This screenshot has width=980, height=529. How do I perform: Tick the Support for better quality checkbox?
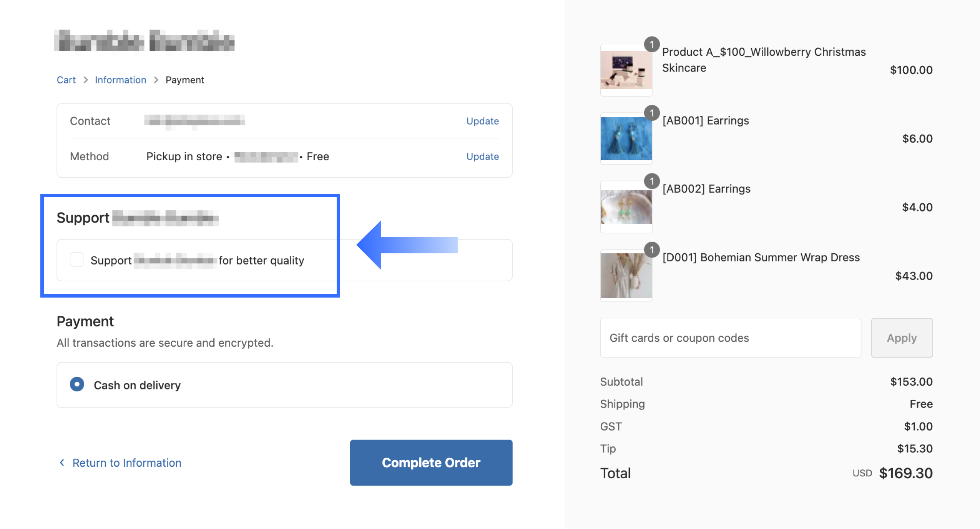point(77,260)
